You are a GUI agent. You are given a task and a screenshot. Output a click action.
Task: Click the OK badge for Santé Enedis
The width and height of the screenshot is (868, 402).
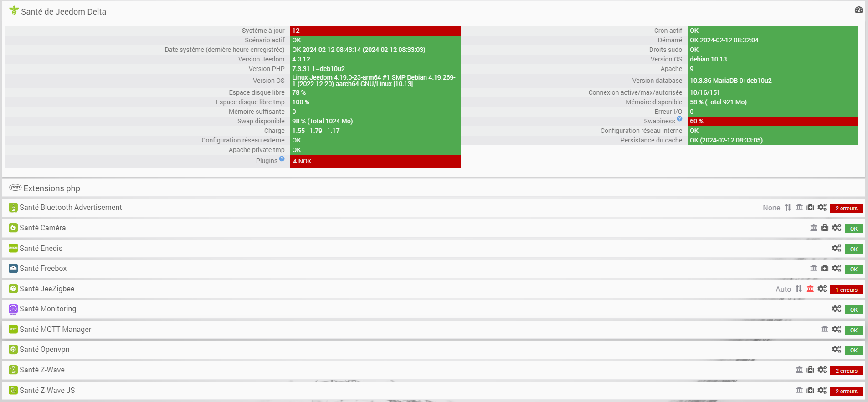tap(854, 249)
